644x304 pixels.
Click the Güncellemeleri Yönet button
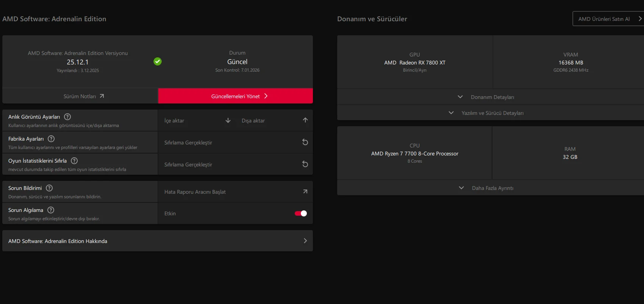coord(236,96)
